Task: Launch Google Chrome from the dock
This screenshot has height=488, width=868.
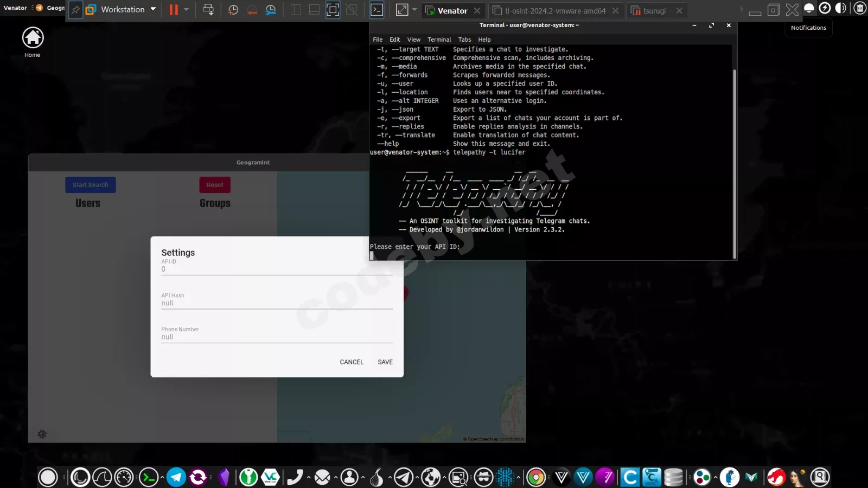Action: (x=535, y=477)
